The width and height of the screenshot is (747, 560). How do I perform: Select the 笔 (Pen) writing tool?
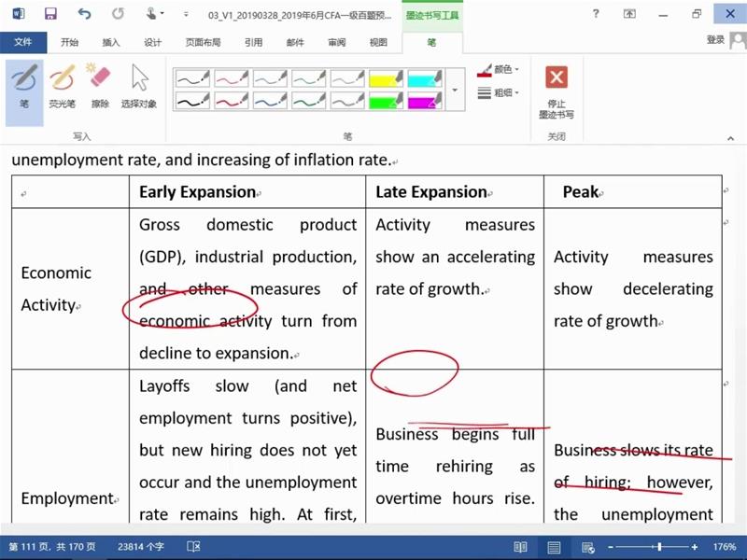(24, 91)
